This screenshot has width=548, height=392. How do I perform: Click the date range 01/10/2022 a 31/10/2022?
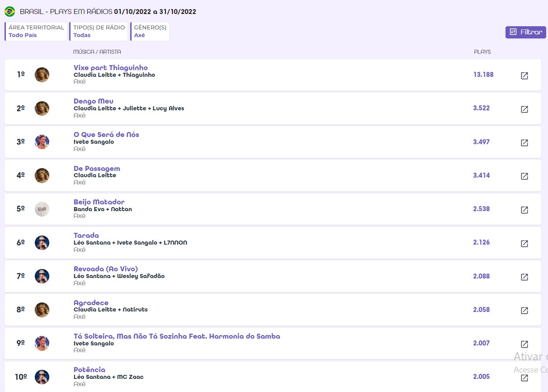tap(155, 12)
